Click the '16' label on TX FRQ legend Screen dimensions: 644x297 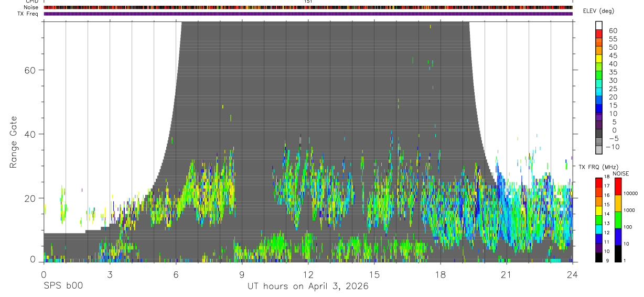606,195
